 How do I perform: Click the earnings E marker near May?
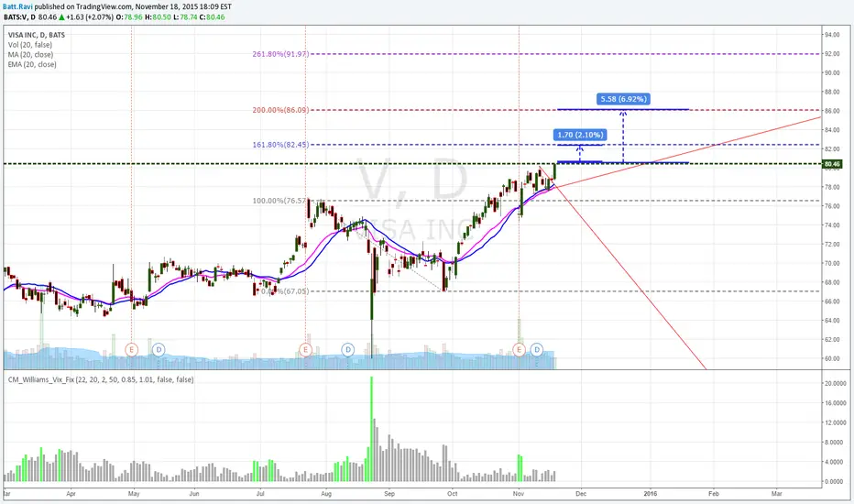[x=131, y=349]
